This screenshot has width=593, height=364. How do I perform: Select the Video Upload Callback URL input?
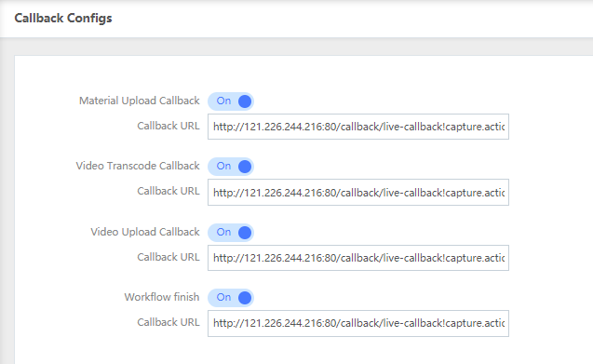(x=358, y=258)
